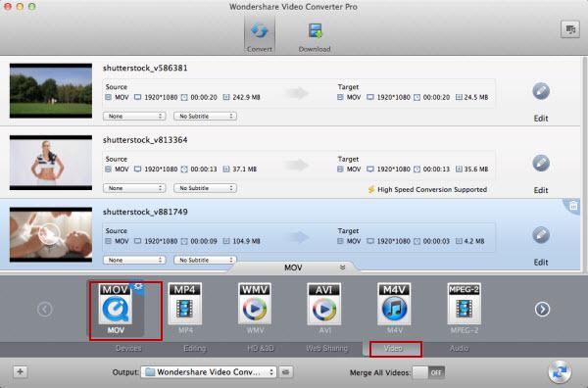
Task: Open the Download section in toolbar
Action: tap(315, 36)
